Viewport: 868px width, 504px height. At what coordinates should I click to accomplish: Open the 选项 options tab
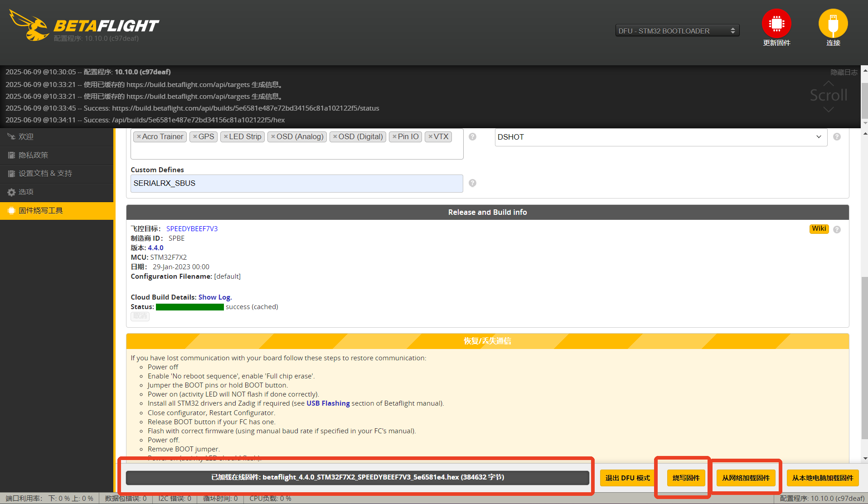coord(57,192)
